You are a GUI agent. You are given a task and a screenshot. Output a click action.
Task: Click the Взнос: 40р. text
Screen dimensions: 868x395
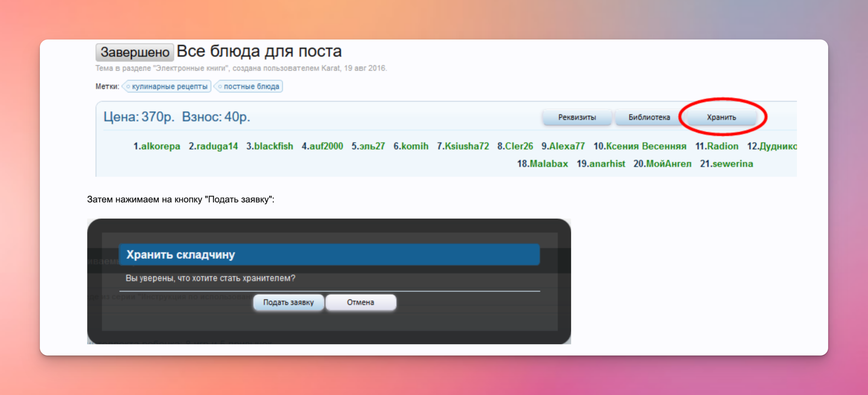pyautogui.click(x=216, y=117)
